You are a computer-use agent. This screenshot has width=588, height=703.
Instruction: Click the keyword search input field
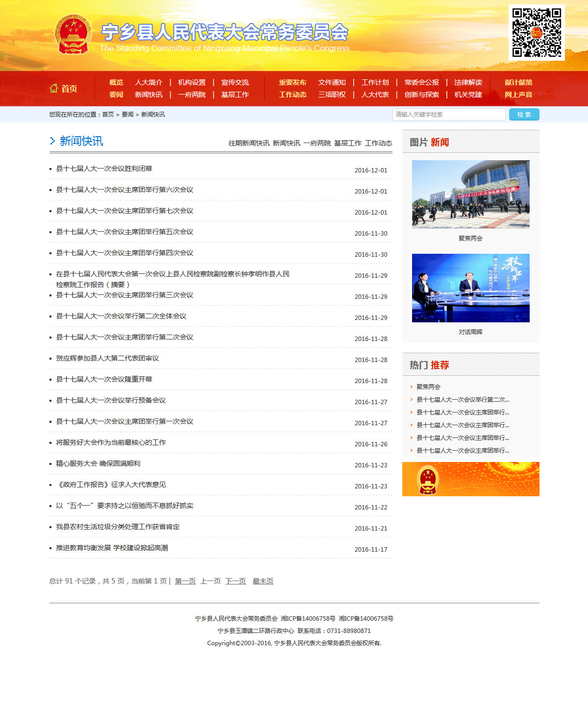(x=448, y=114)
